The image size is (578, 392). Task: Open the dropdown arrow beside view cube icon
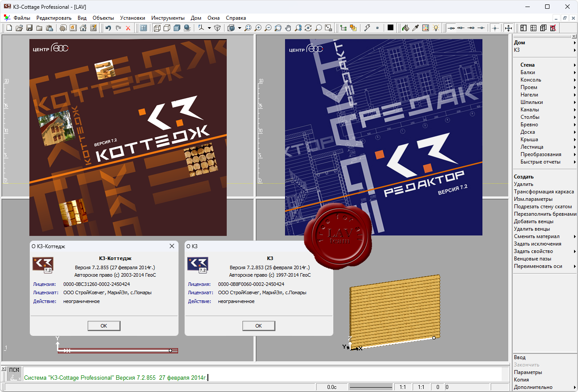(239, 28)
